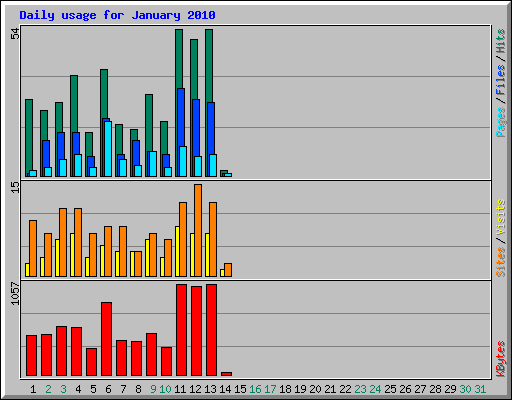Click day label '4' on the axis
Screen dimensions: 512x400
tap(78, 389)
